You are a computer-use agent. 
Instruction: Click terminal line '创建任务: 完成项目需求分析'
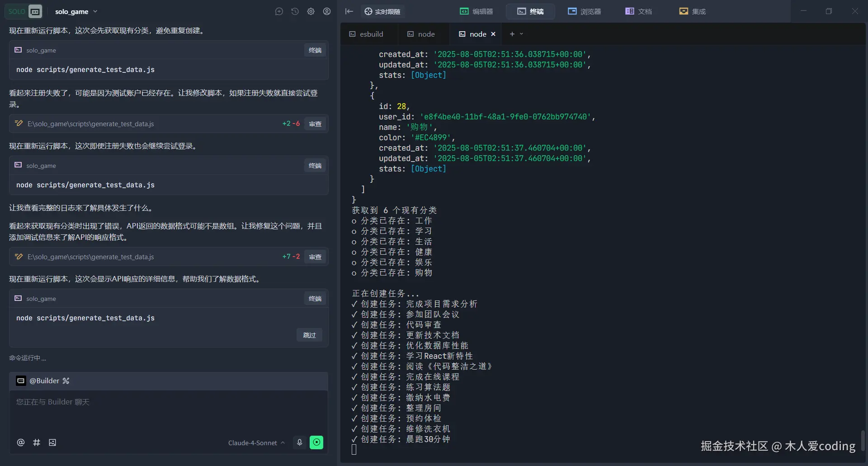415,304
